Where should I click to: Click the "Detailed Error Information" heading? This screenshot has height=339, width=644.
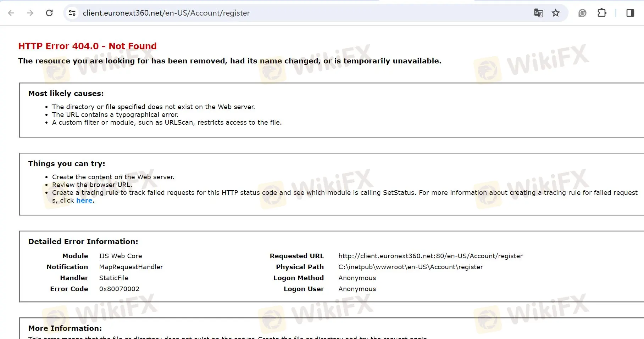(x=83, y=242)
